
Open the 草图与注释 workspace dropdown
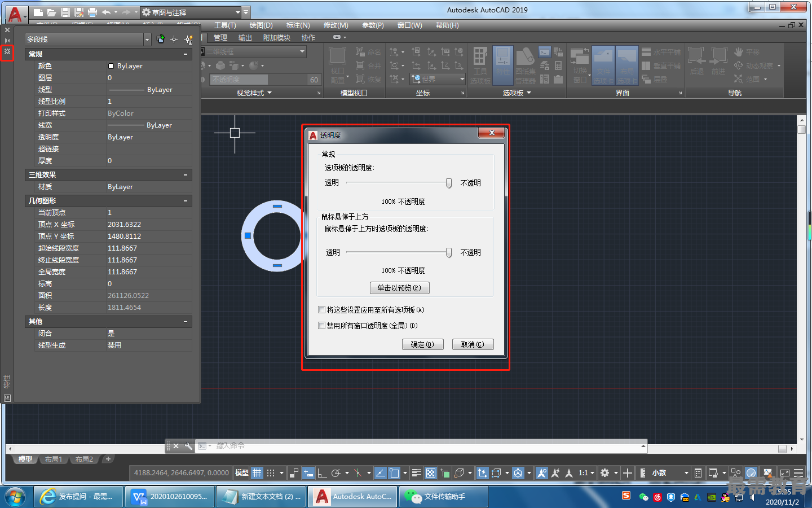(x=237, y=12)
